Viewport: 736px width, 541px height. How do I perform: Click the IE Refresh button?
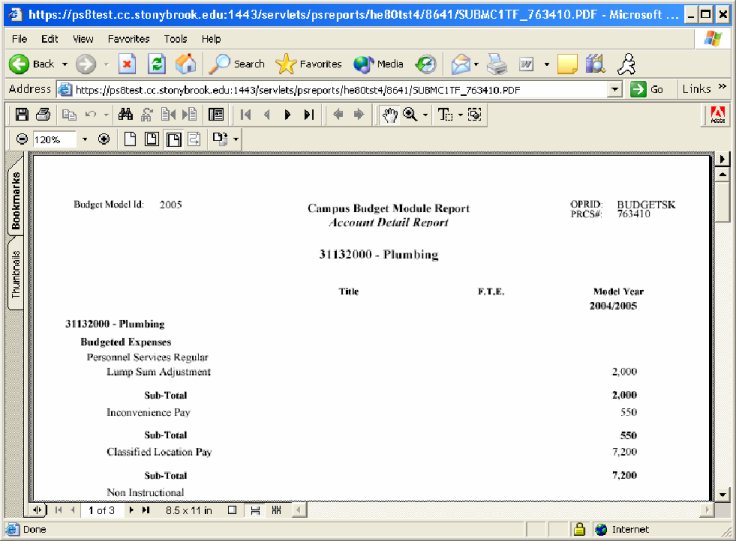(x=157, y=64)
